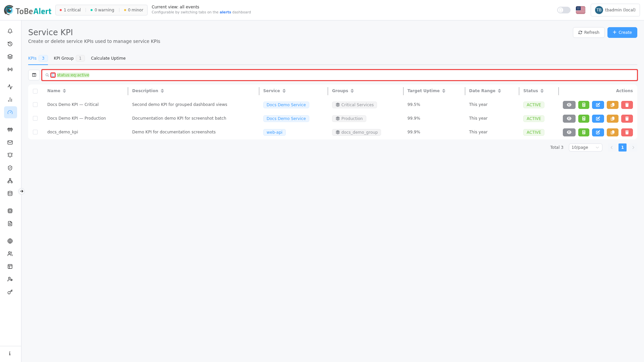Viewport: 644px width, 362px height.
Task: Click the Create button
Action: pyautogui.click(x=622, y=33)
